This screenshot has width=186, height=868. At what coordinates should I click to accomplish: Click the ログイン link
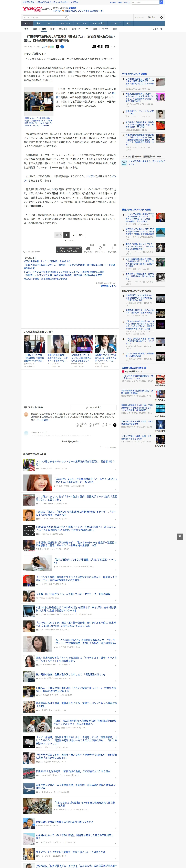tap(57, 11)
